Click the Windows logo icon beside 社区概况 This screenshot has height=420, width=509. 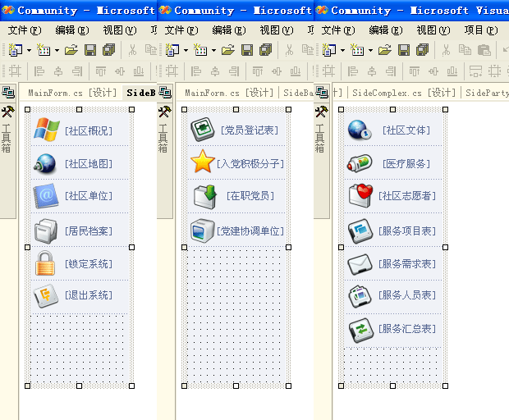pos(47,130)
